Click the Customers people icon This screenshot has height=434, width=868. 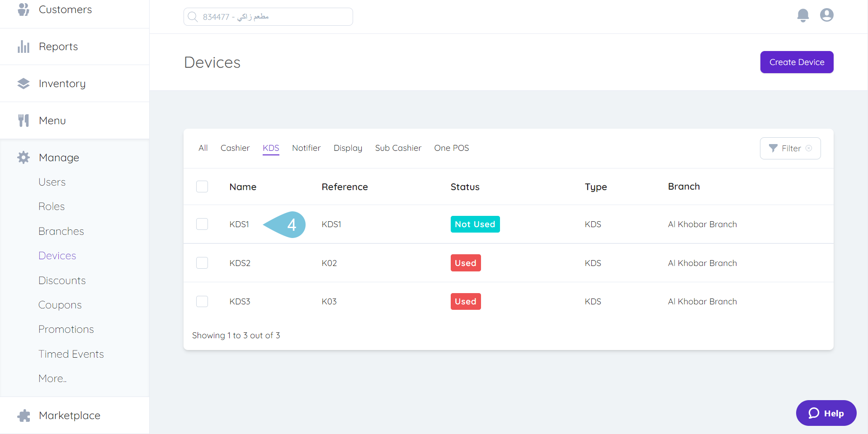(24, 9)
